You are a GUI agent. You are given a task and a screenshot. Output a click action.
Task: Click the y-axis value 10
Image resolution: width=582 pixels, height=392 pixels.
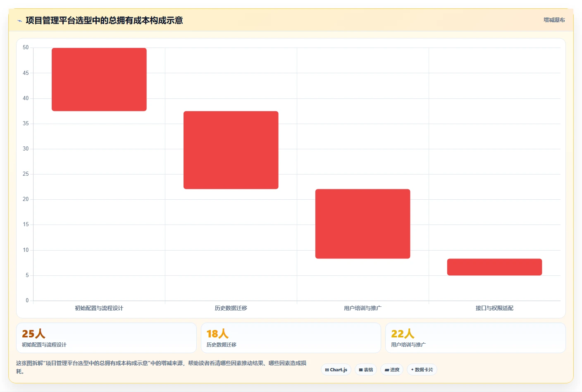[26, 250]
